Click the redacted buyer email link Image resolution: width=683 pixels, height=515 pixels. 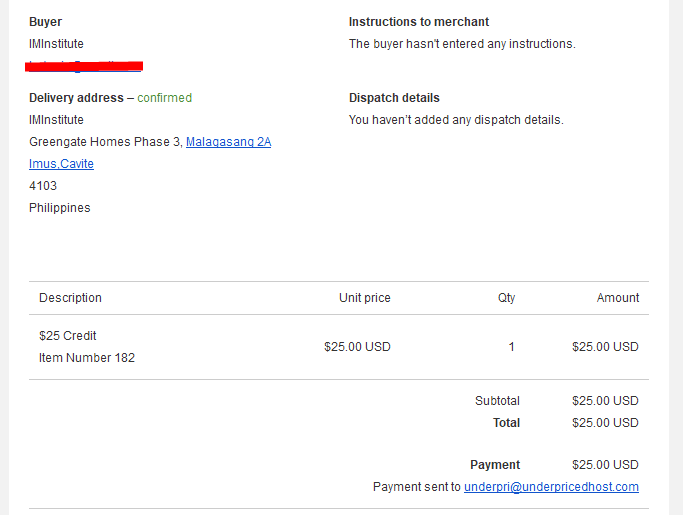pyautogui.click(x=84, y=66)
